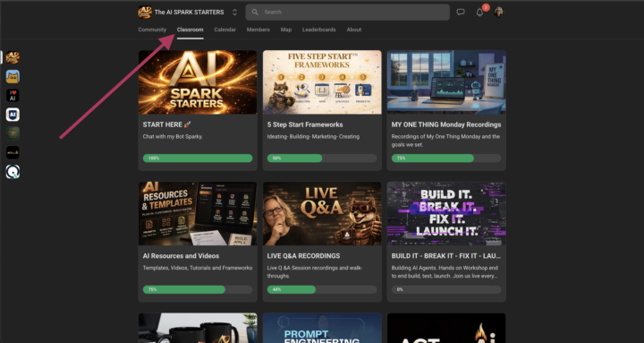This screenshot has width=644, height=343.
Task: Select the Classroom tab
Action: point(191,30)
